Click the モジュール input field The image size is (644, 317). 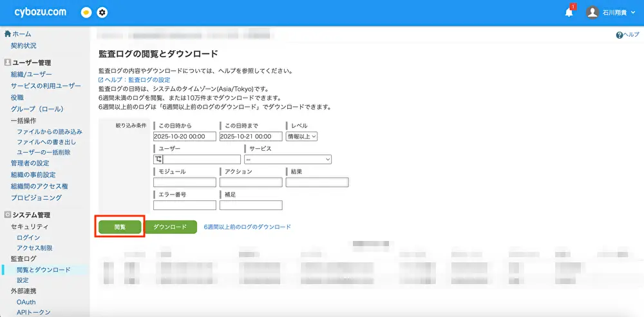(185, 182)
